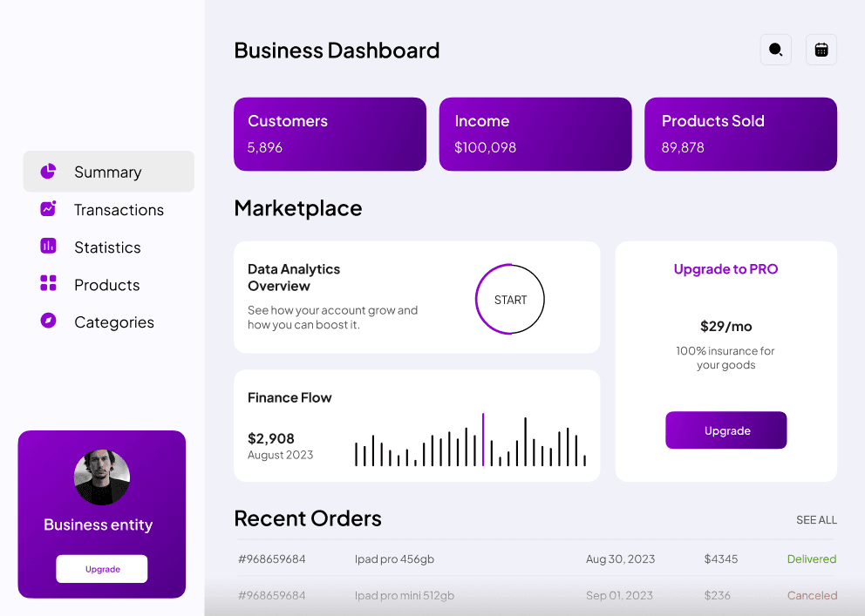Screen dimensions: 865x616
Task: Click Upgrade in the Upgrade to PRO card
Action: click(x=725, y=430)
